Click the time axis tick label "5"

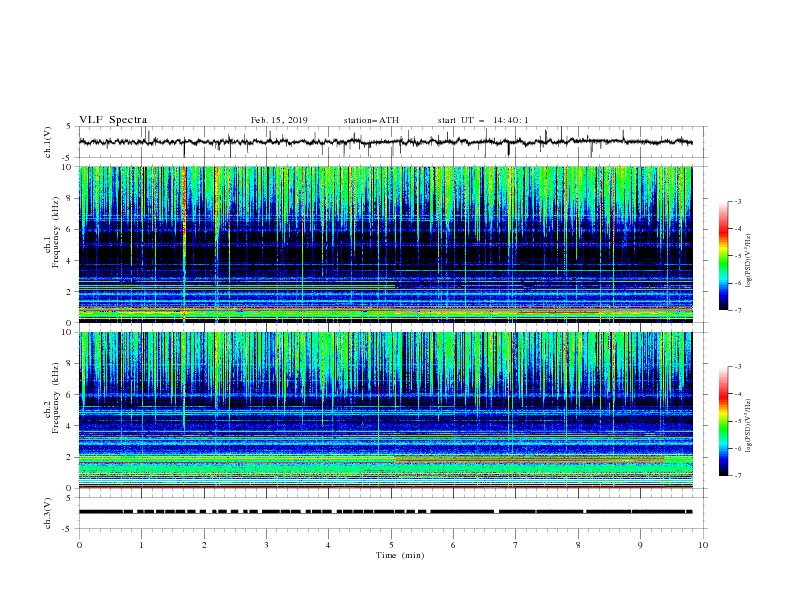[x=391, y=545]
